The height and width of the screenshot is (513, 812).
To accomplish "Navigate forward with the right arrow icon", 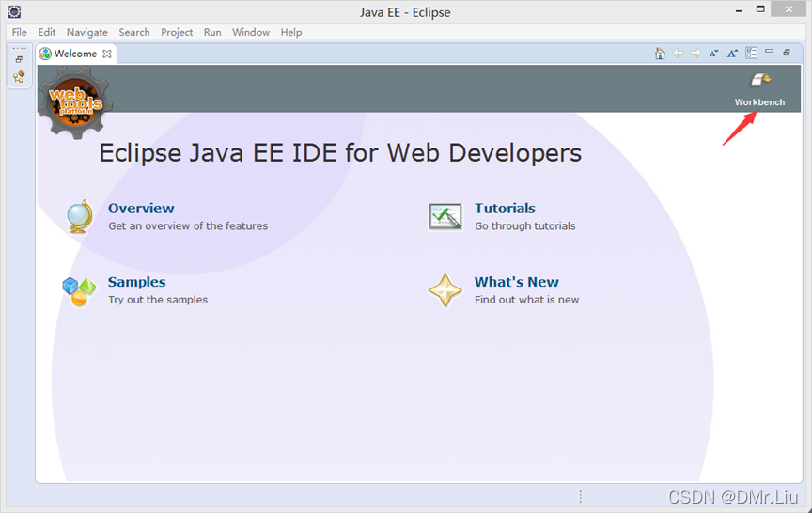I will pyautogui.click(x=696, y=54).
